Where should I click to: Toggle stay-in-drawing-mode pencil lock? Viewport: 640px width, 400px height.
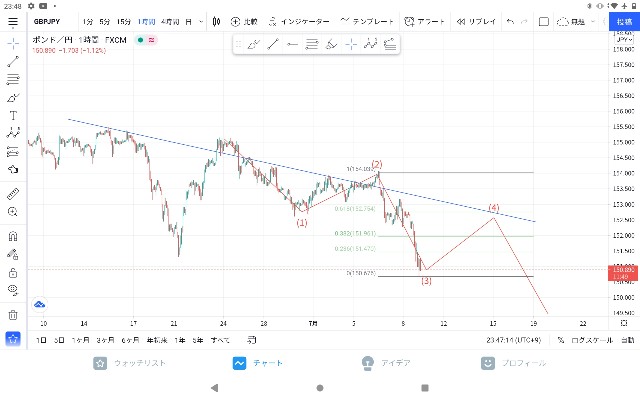point(13,255)
